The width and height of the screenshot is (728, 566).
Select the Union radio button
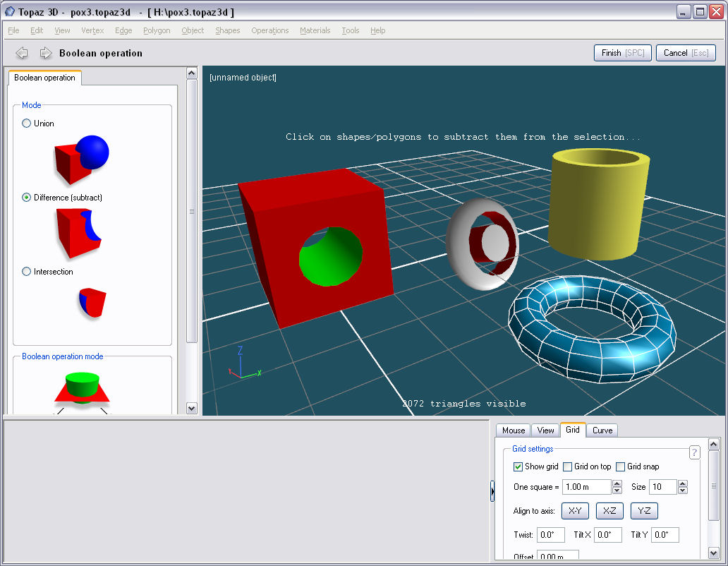tap(27, 124)
